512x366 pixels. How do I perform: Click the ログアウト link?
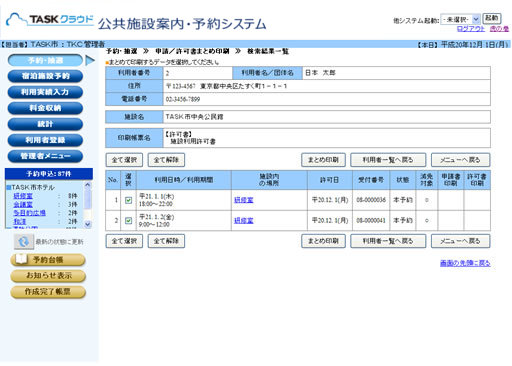click(471, 29)
